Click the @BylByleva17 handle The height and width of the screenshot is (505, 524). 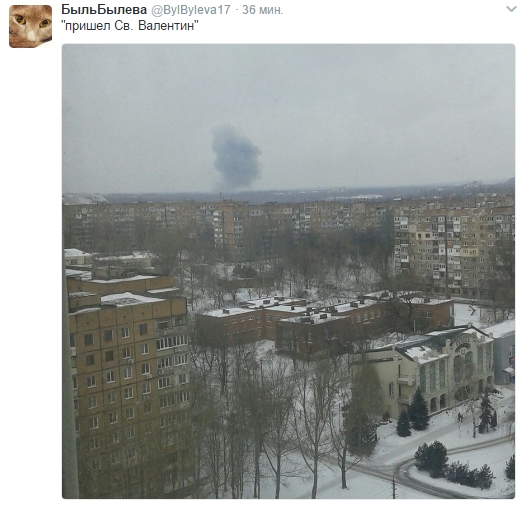(191, 10)
